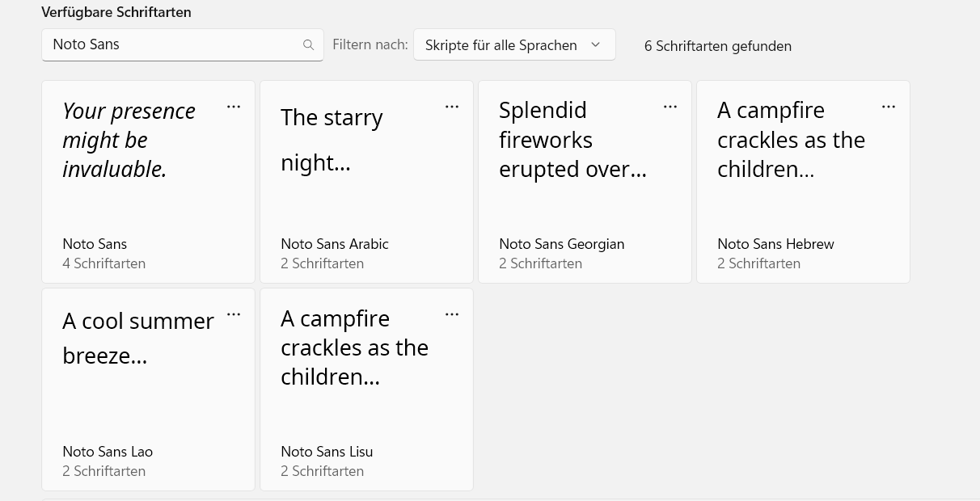This screenshot has height=501, width=980.
Task: Open the Noto Sans Georgian font name
Action: [562, 244]
